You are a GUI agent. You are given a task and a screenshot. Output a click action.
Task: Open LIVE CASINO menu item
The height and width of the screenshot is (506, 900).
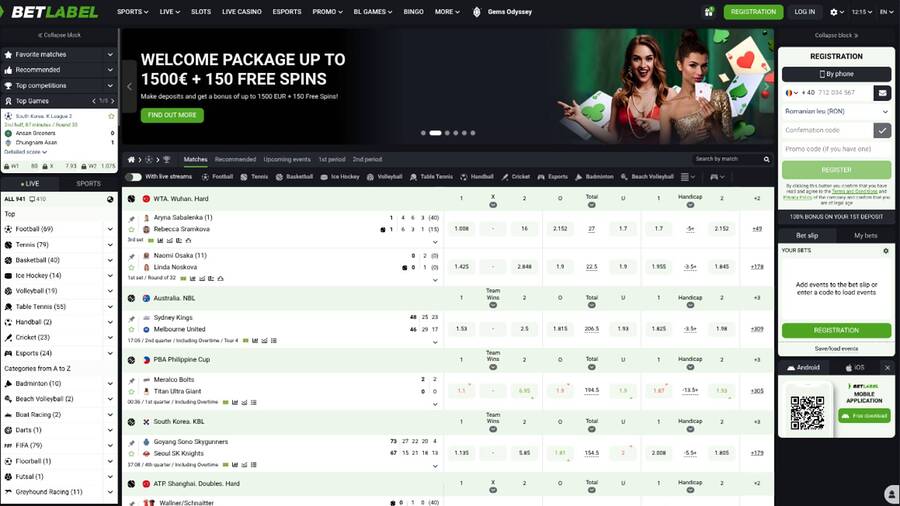[242, 11]
